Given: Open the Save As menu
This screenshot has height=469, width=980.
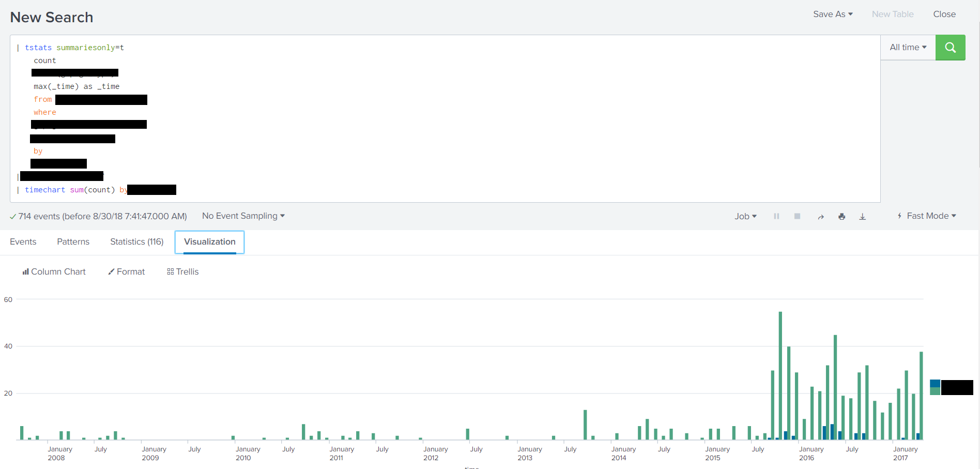Looking at the screenshot, I should (x=832, y=14).
